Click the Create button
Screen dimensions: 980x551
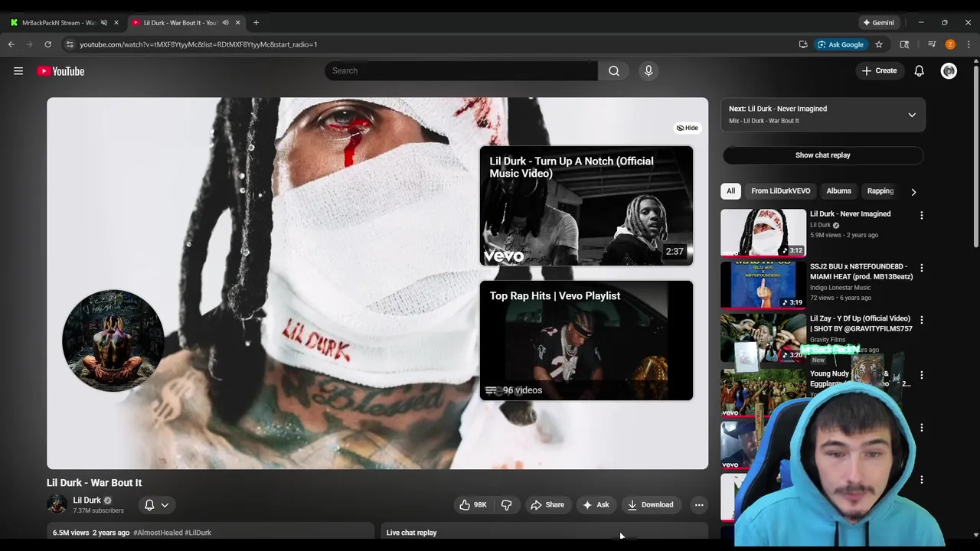[879, 71]
